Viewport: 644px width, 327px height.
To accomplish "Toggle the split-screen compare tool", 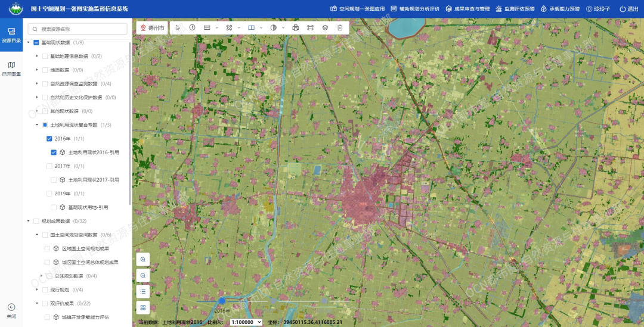I will (x=252, y=27).
